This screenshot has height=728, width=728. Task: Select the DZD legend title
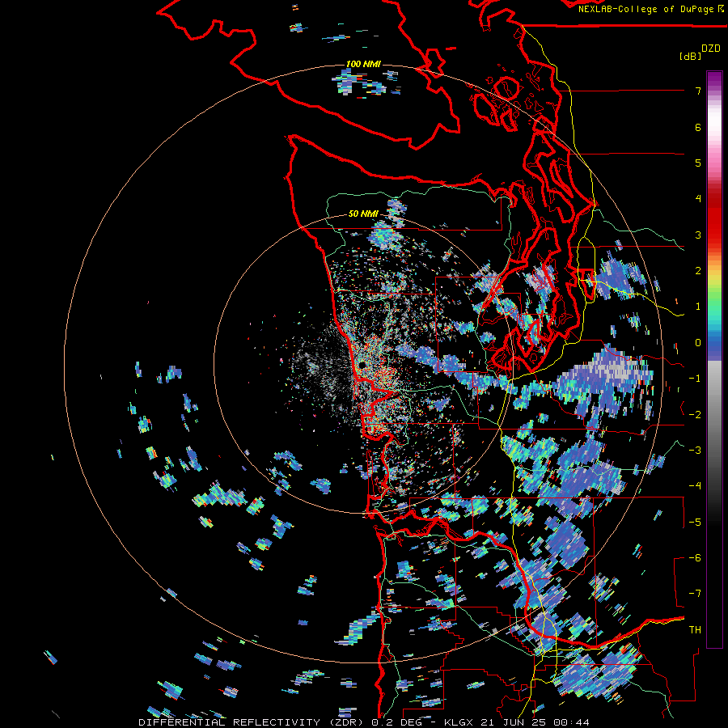pos(711,49)
